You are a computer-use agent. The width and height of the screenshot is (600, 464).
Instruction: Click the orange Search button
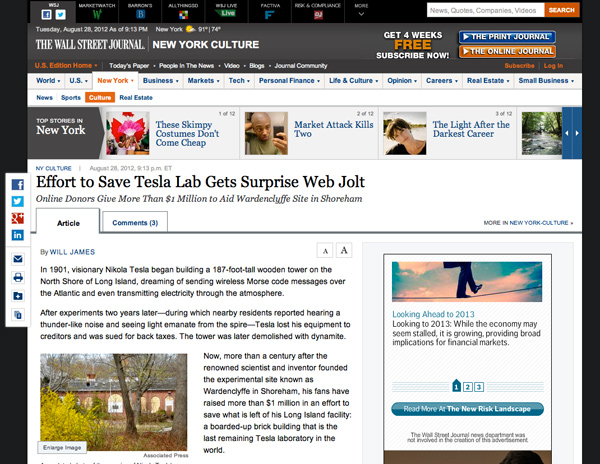(561, 10)
